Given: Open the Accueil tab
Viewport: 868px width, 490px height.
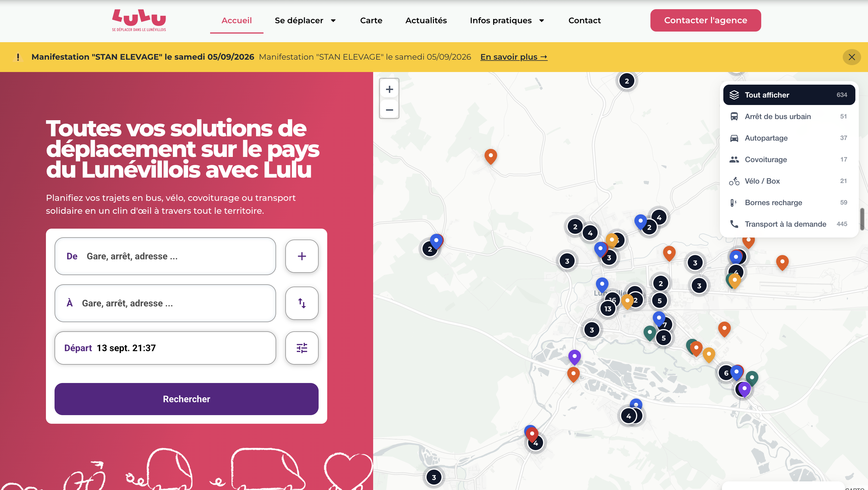Looking at the screenshot, I should coord(237,20).
